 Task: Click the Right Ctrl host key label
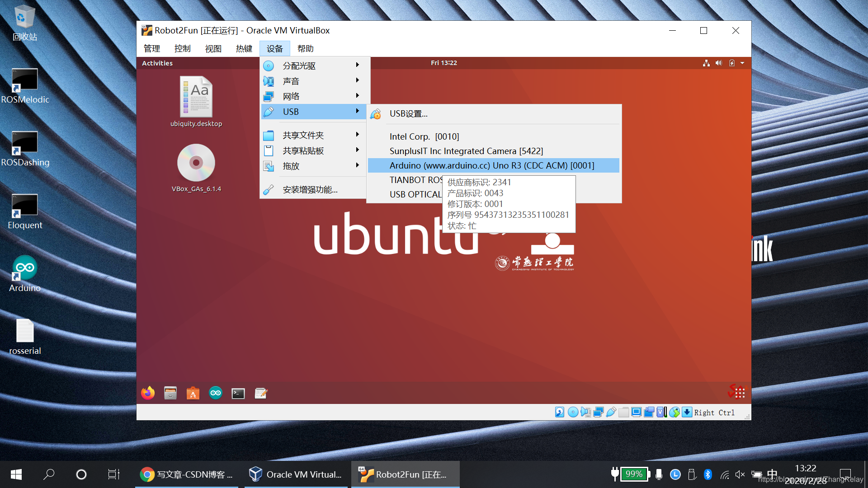pos(714,413)
